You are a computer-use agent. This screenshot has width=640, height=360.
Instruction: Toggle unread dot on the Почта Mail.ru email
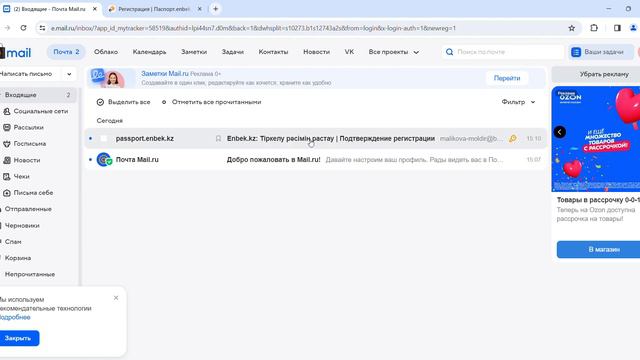90,160
